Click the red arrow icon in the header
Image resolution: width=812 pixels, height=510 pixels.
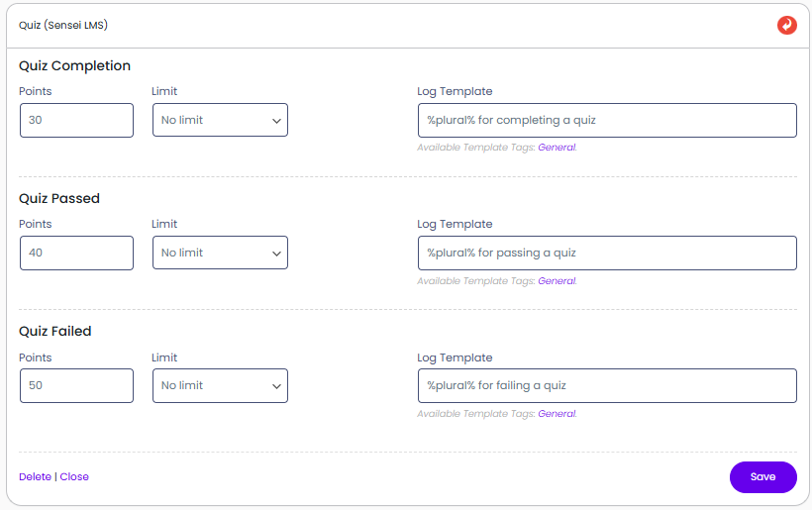(786, 25)
